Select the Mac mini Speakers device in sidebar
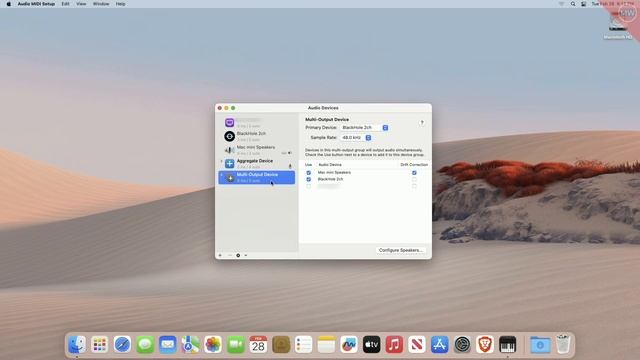640x360 pixels. [256, 150]
